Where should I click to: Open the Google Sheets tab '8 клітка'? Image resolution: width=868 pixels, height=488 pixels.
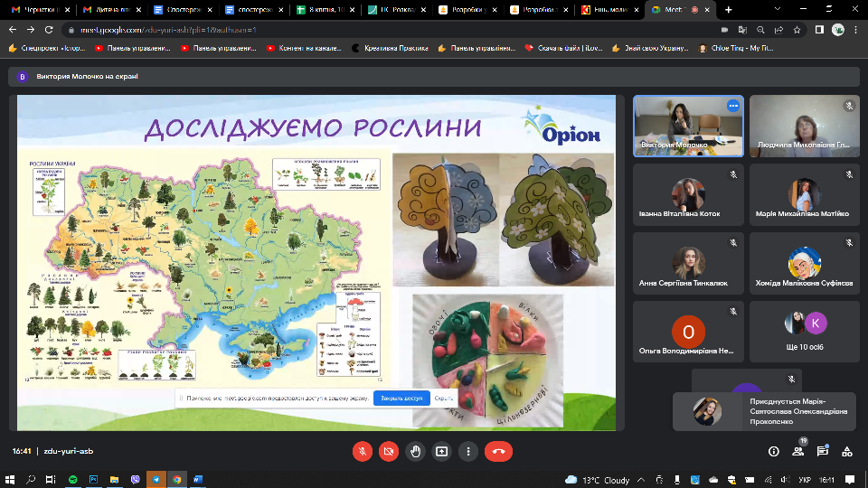(326, 10)
